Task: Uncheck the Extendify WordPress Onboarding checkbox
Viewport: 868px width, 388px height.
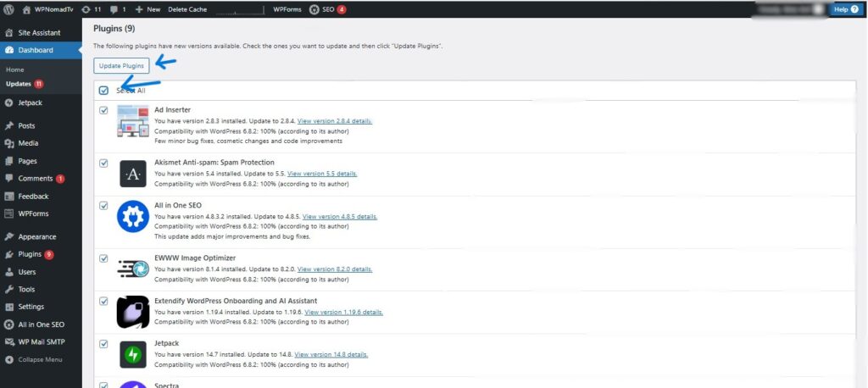Action: [103, 301]
